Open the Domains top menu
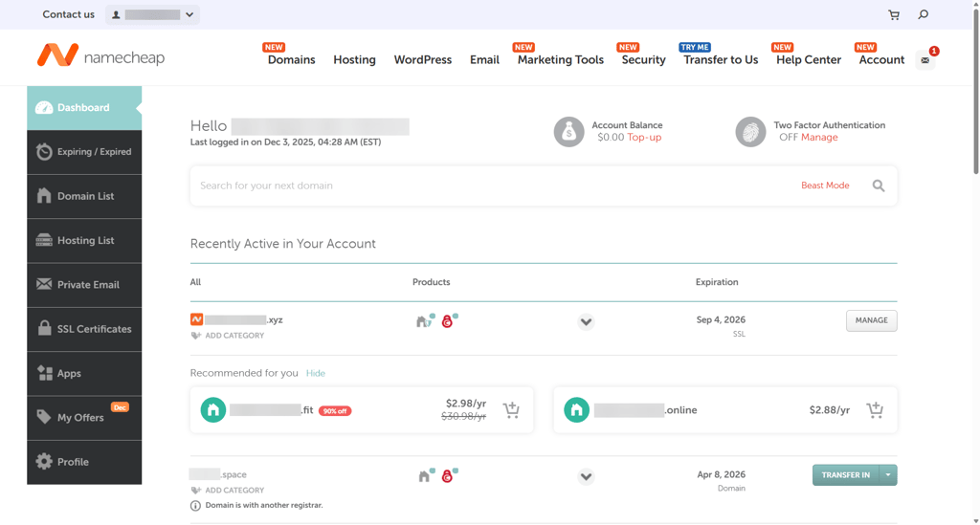This screenshot has height=525, width=980. (x=291, y=60)
